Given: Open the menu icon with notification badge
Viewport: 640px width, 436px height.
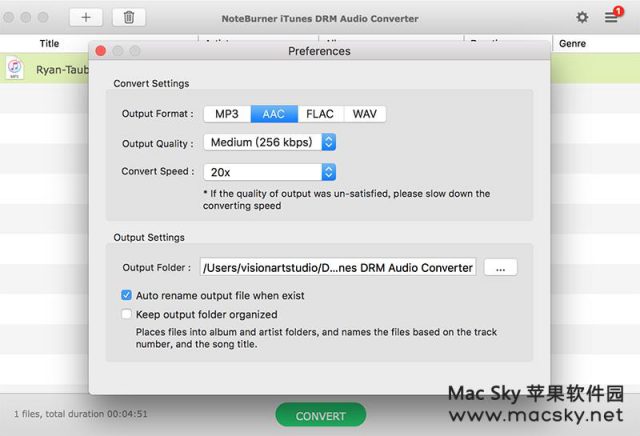Looking at the screenshot, I should [613, 16].
